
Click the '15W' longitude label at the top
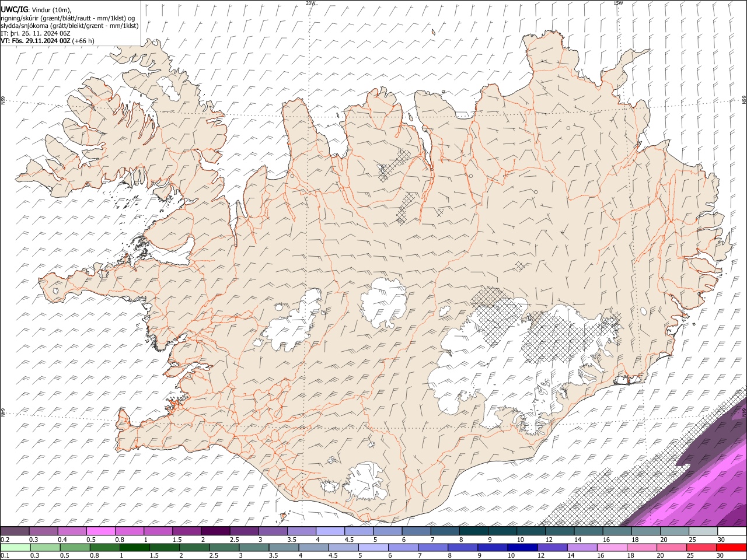(618, 2)
